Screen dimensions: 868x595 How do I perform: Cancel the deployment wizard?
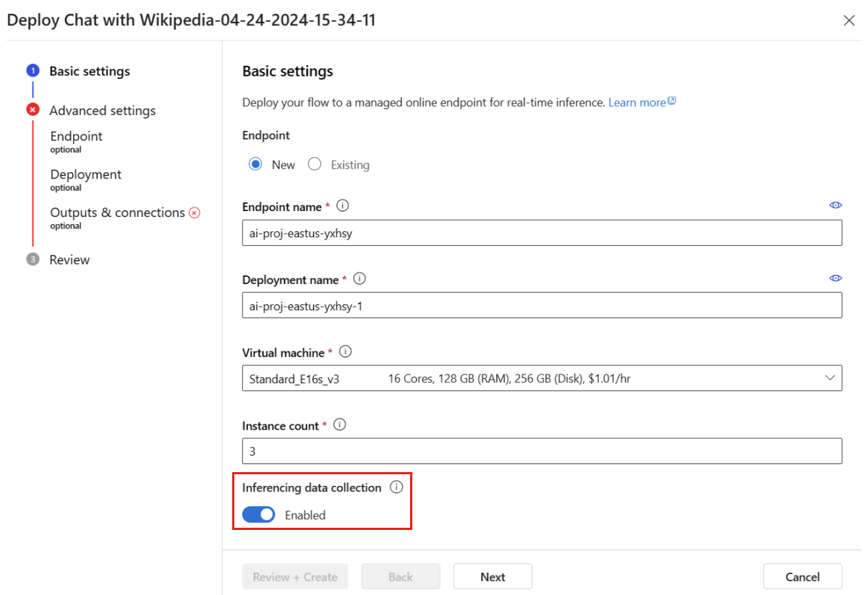[x=802, y=577]
